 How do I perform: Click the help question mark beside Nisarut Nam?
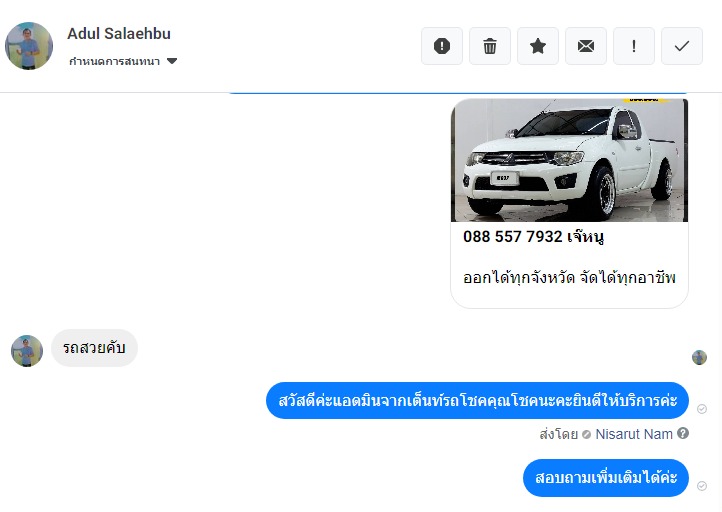[683, 433]
